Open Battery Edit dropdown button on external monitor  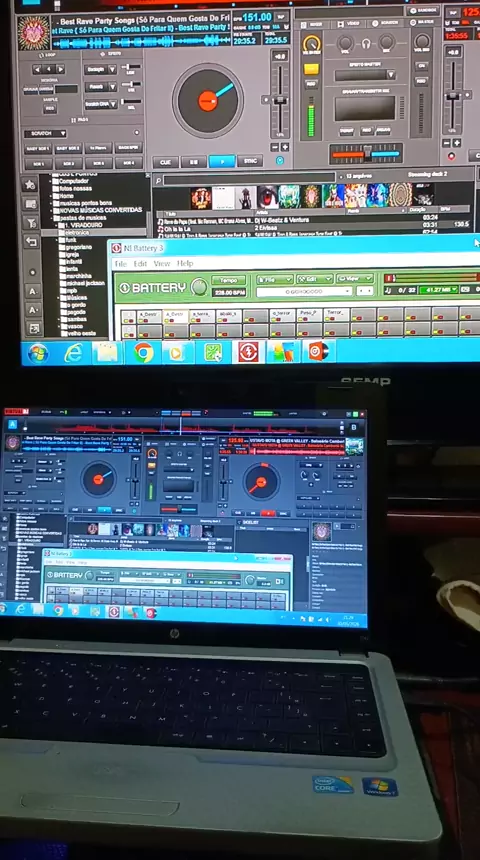pyautogui.click(x=314, y=279)
